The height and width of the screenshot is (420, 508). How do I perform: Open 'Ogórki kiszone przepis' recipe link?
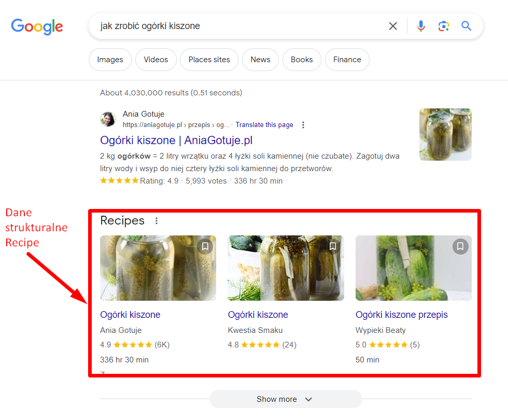coord(401,315)
